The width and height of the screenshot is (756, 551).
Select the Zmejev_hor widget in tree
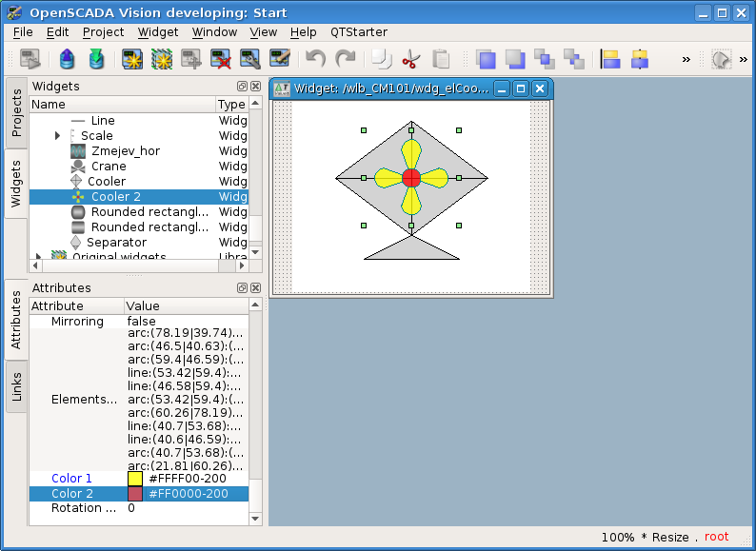tap(125, 151)
